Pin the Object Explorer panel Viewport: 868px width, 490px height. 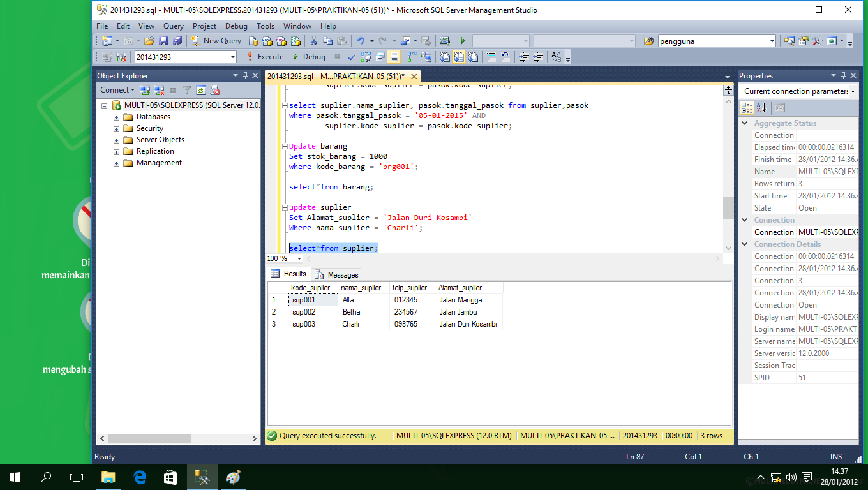tap(245, 75)
